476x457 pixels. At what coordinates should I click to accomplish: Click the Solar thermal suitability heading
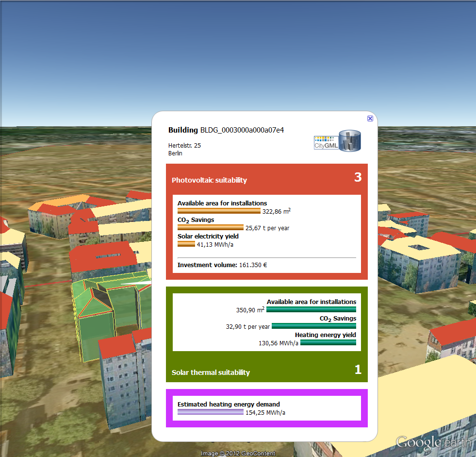coord(211,372)
